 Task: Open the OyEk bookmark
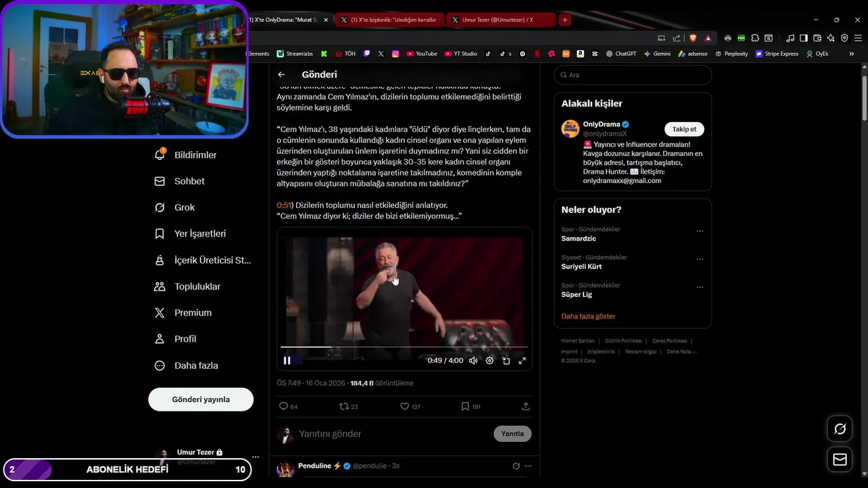coord(817,54)
